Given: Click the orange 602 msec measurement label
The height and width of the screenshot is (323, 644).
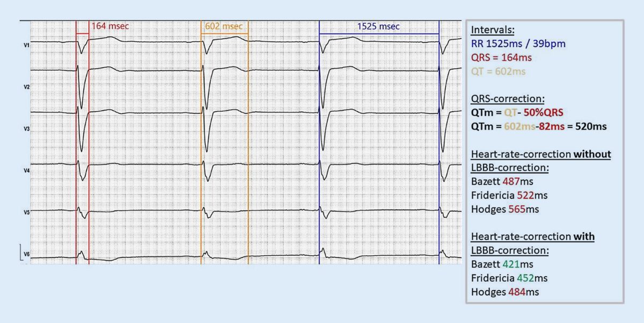Looking at the screenshot, I should [x=223, y=26].
